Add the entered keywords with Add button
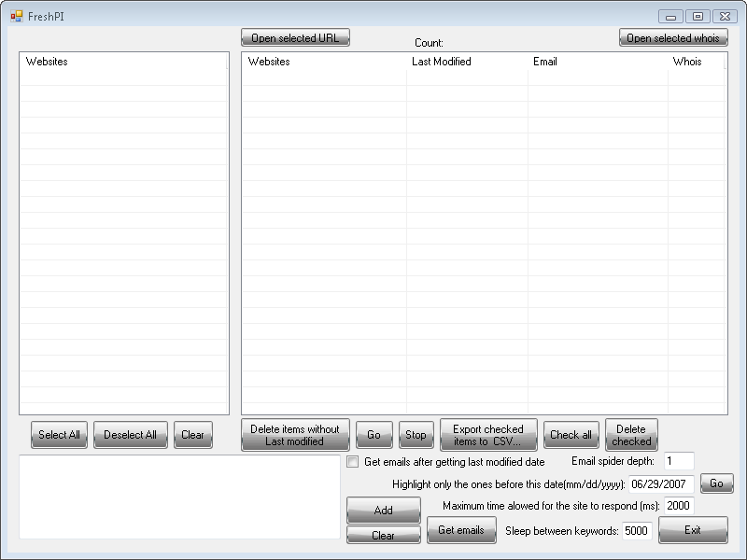 click(384, 510)
